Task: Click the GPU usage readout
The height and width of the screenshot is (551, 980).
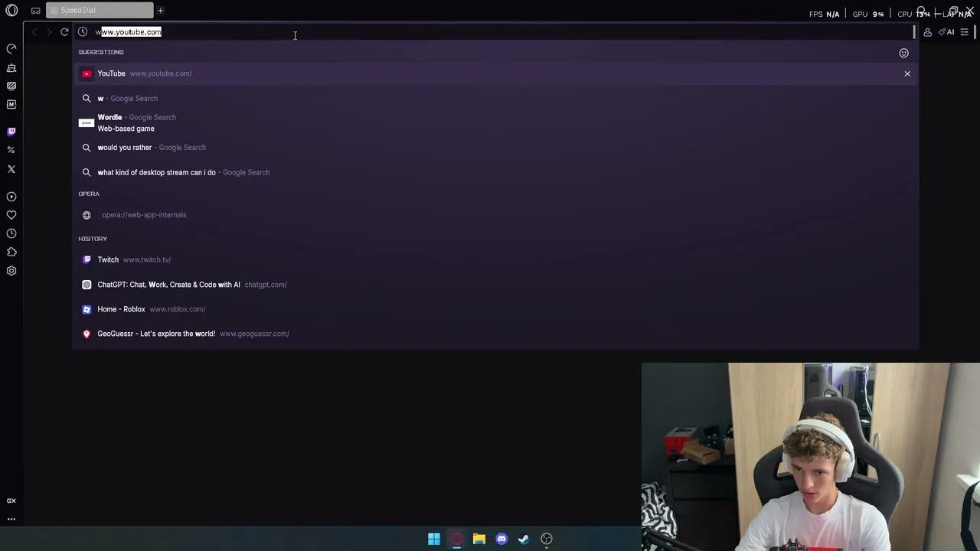Action: click(867, 14)
